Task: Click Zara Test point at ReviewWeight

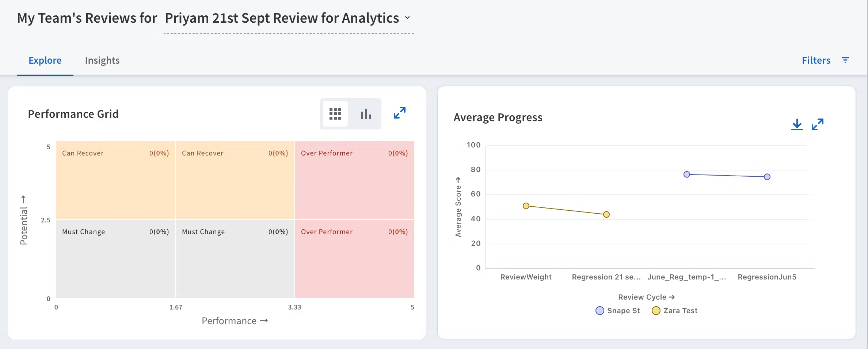Action: pos(526,206)
